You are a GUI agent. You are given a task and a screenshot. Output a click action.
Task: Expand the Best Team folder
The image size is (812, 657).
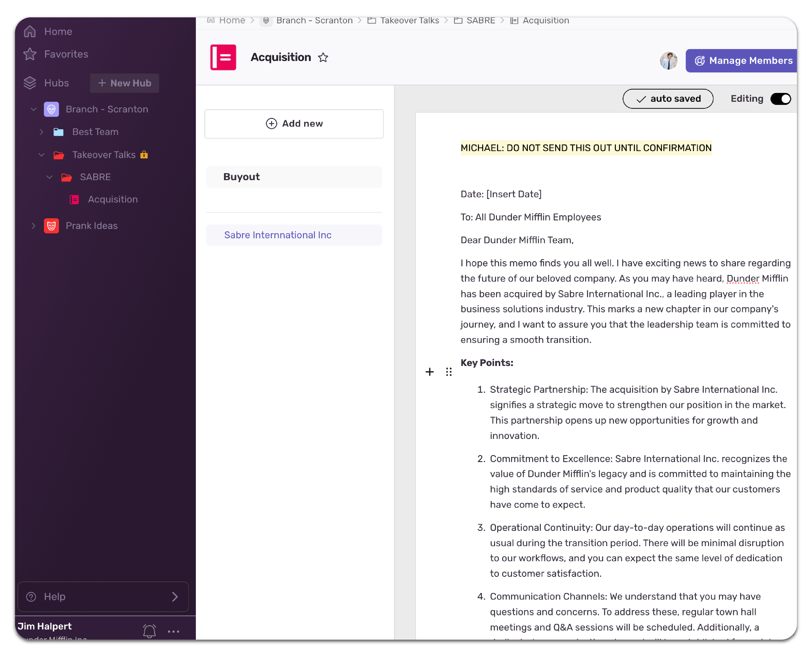tap(42, 132)
